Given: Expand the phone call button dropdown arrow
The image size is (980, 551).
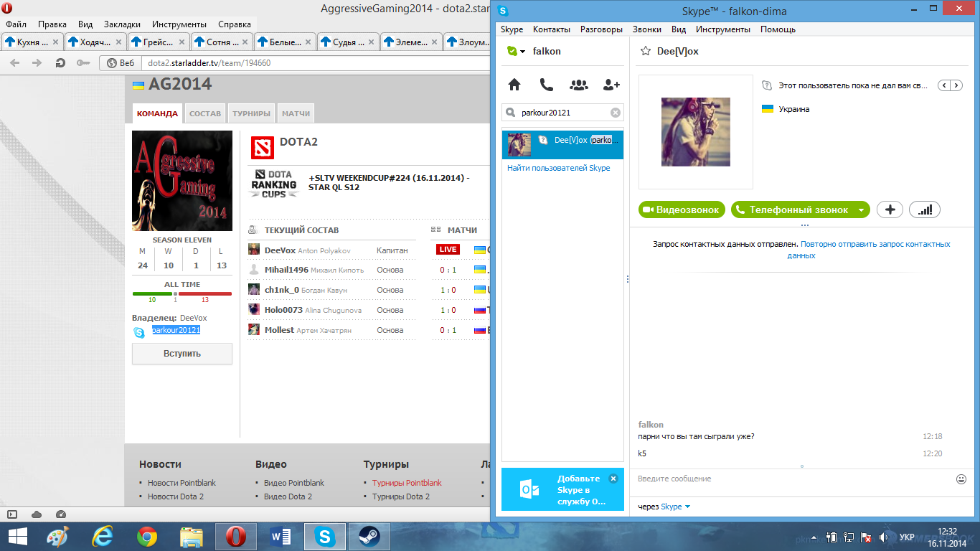Looking at the screenshot, I should pyautogui.click(x=861, y=210).
